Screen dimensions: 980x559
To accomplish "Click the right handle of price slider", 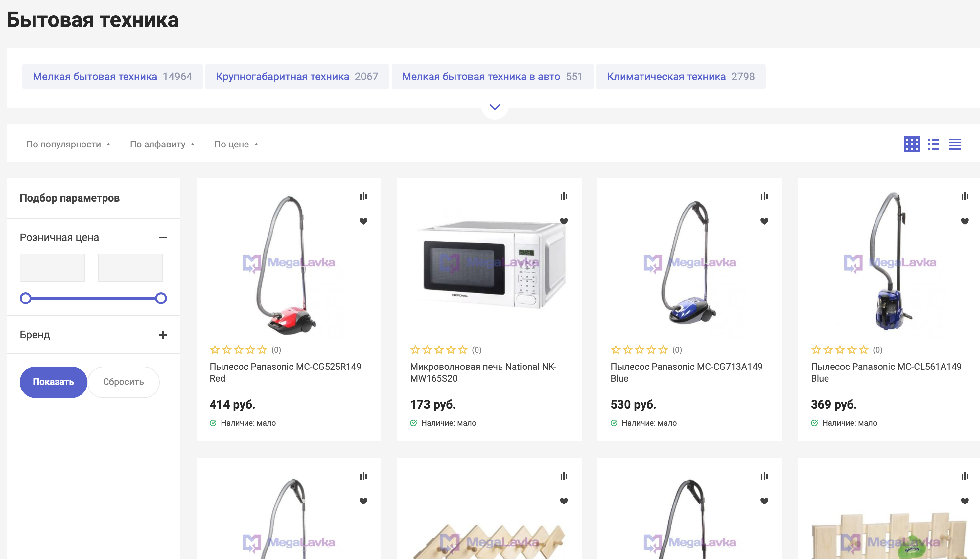I will [161, 298].
